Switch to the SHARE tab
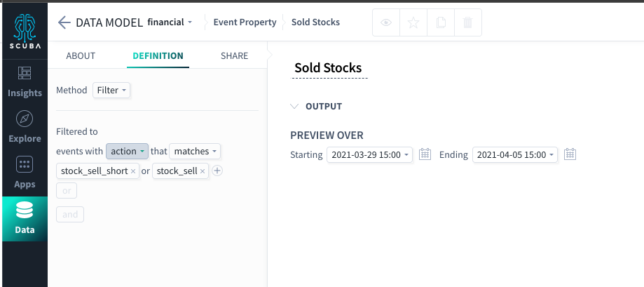Image resolution: width=644 pixels, height=287 pixels. click(235, 56)
